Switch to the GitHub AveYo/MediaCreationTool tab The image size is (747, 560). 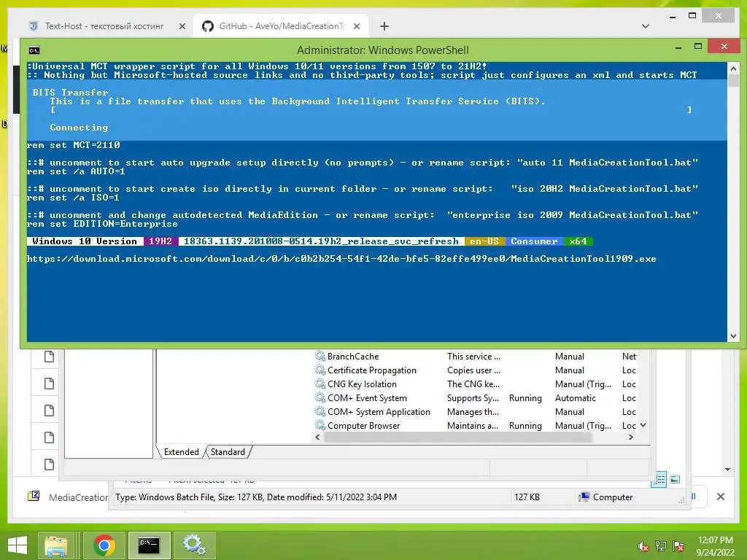[281, 26]
